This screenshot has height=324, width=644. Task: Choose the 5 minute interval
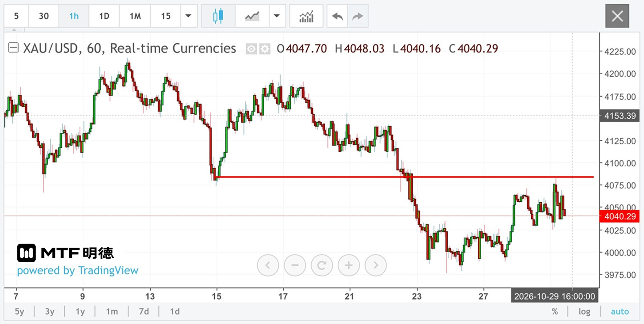16,16
